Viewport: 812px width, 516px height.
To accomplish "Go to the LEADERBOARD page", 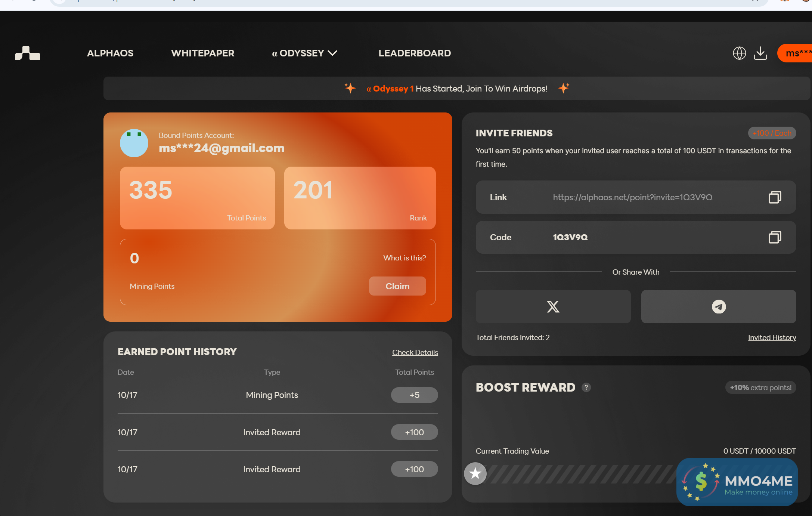I will [x=415, y=53].
